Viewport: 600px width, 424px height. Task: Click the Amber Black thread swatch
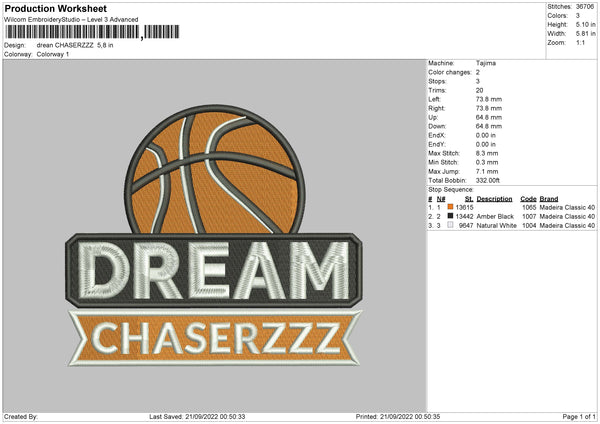(x=450, y=216)
